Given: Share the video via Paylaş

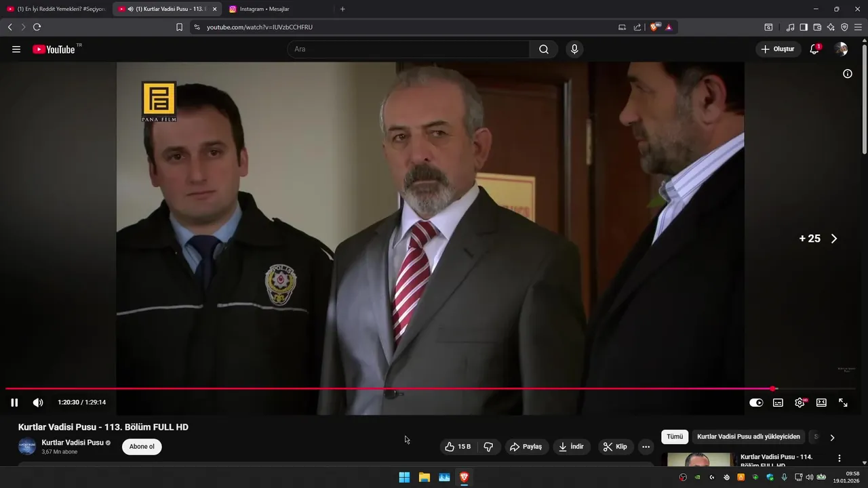Looking at the screenshot, I should tap(526, 447).
